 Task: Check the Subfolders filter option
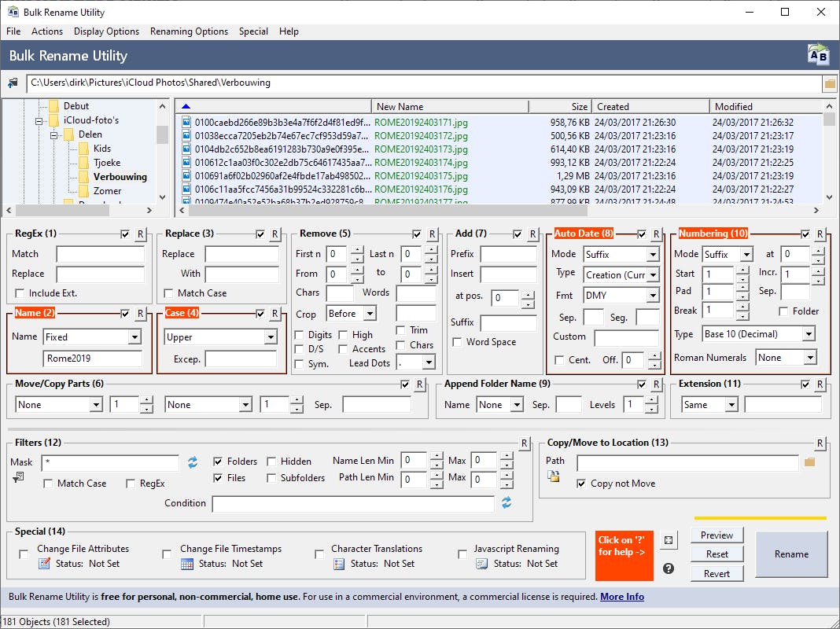(271, 478)
